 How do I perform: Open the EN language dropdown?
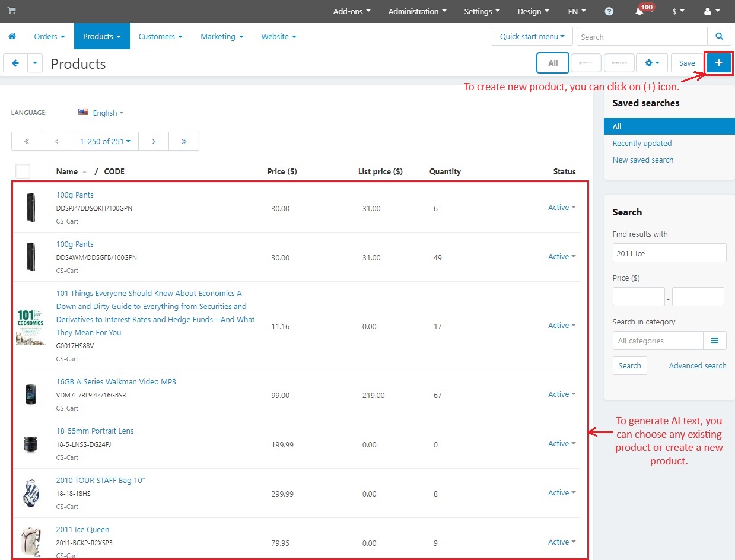click(x=577, y=11)
